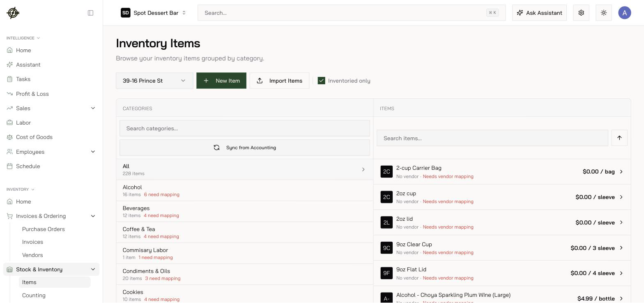Click the Ask Assistant button
Image resolution: width=644 pixels, height=303 pixels.
pyautogui.click(x=539, y=13)
